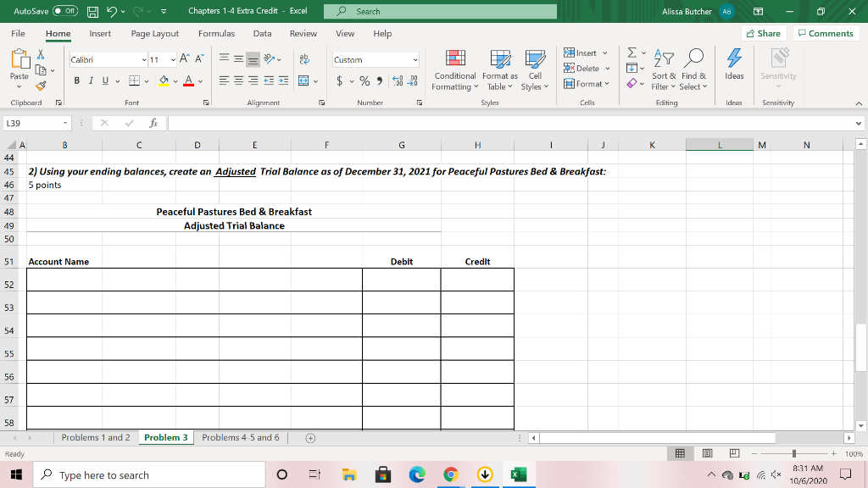Expand Conditional Formatting menu

click(x=455, y=70)
